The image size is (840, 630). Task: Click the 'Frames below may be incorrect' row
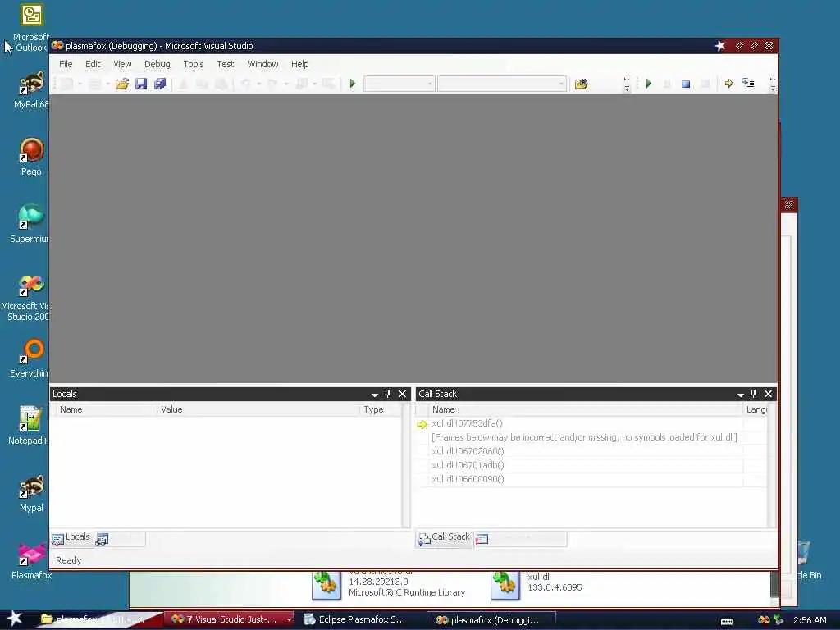pyautogui.click(x=586, y=438)
